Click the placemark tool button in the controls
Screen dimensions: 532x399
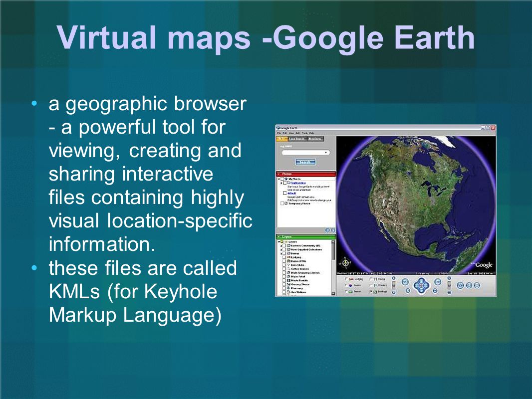coord(461,285)
